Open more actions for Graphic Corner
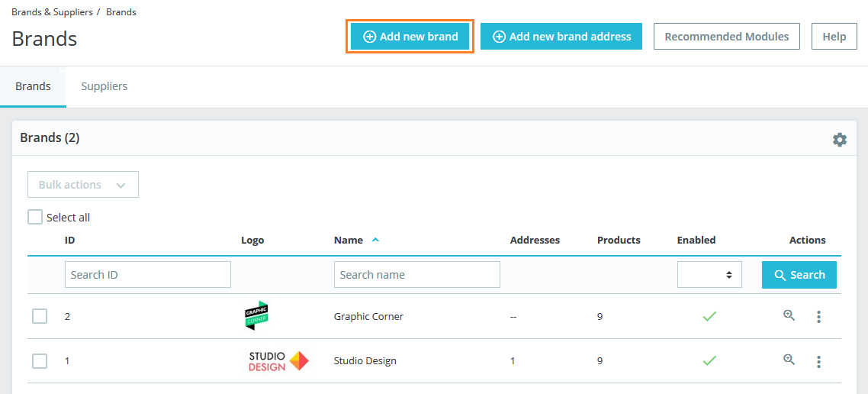Screen dimensions: 868x394 (818, 316)
